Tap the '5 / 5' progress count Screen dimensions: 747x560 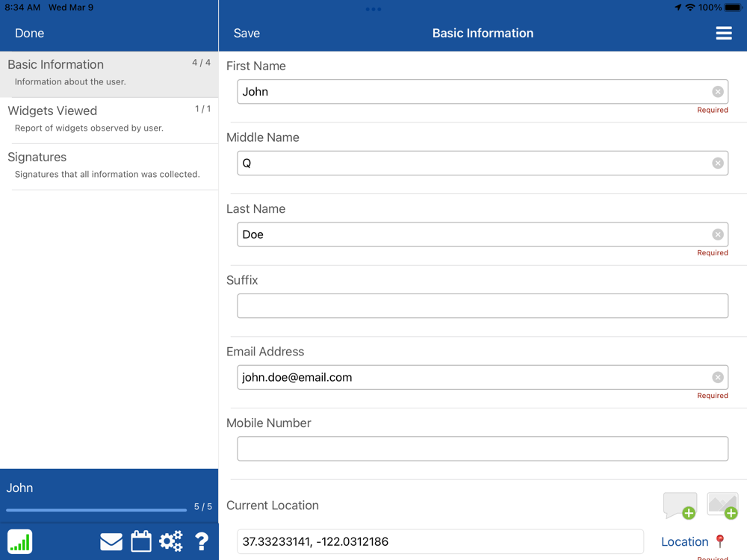(203, 507)
